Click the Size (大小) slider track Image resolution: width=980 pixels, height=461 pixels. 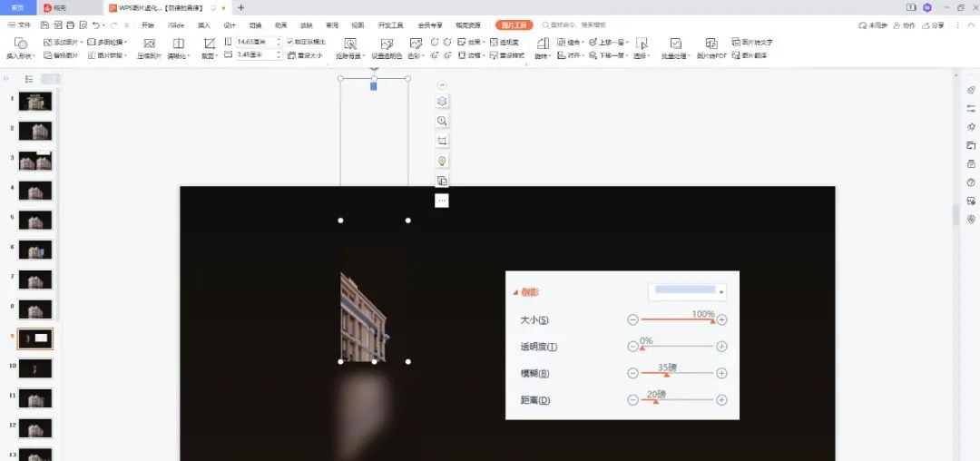(677, 319)
